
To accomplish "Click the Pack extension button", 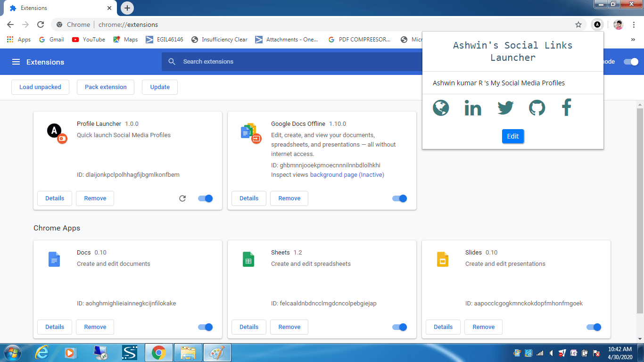I will tap(106, 87).
